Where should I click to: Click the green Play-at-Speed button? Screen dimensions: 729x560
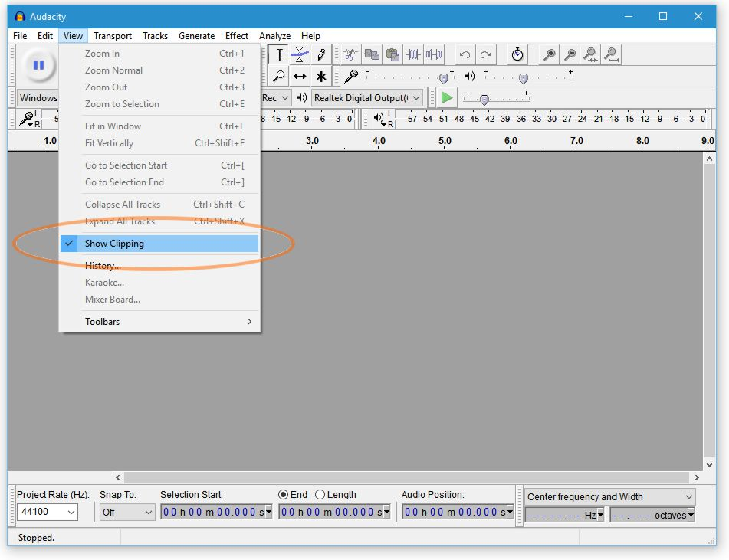pos(447,97)
